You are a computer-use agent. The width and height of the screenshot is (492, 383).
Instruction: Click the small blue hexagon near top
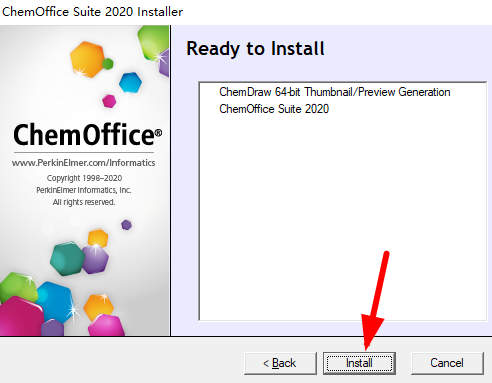point(130,82)
